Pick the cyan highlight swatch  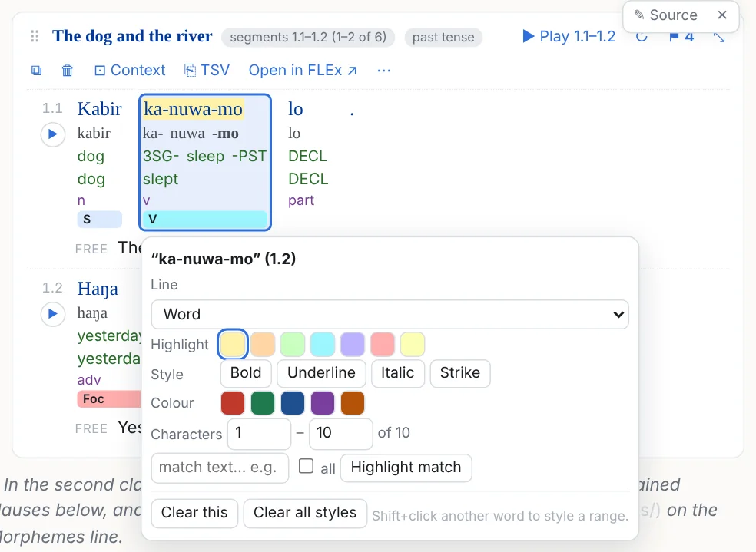[x=323, y=345]
